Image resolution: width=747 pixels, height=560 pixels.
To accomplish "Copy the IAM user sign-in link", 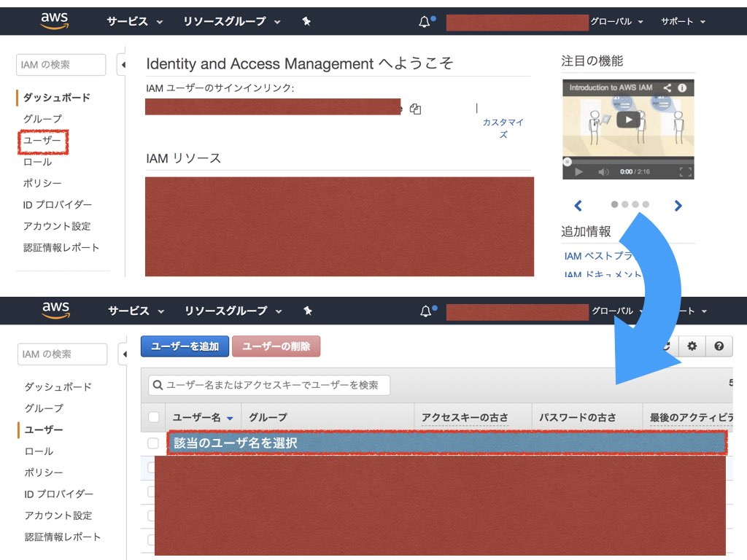I will tap(415, 109).
